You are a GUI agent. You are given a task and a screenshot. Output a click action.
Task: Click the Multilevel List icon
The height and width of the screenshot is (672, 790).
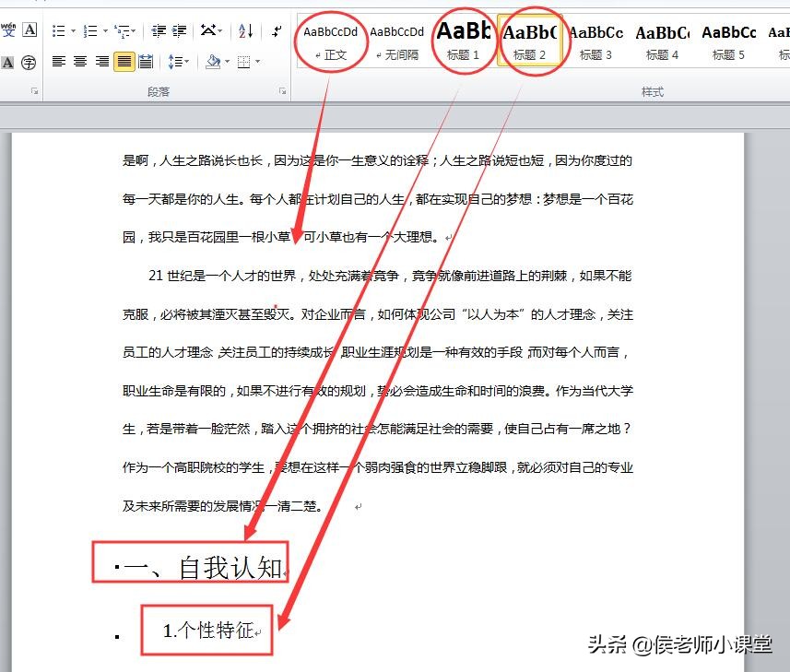(122, 30)
